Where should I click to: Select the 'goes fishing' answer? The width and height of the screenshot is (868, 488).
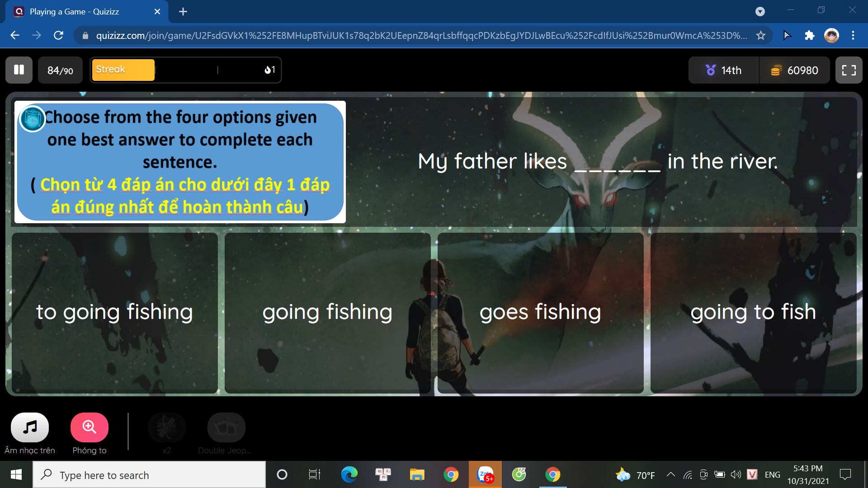point(540,313)
